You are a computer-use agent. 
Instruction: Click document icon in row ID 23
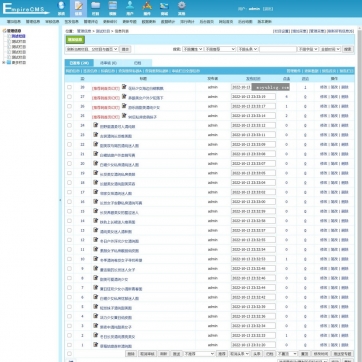[x=96, y=135]
